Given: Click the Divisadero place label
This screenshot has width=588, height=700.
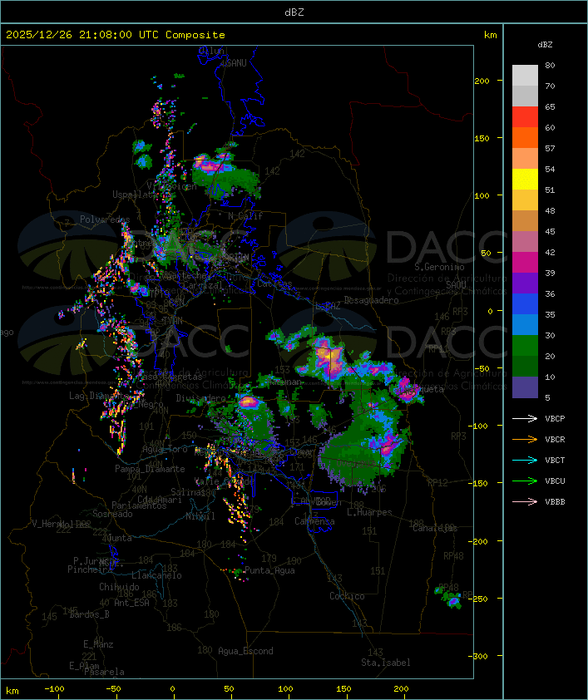Looking at the screenshot, I should (200, 397).
